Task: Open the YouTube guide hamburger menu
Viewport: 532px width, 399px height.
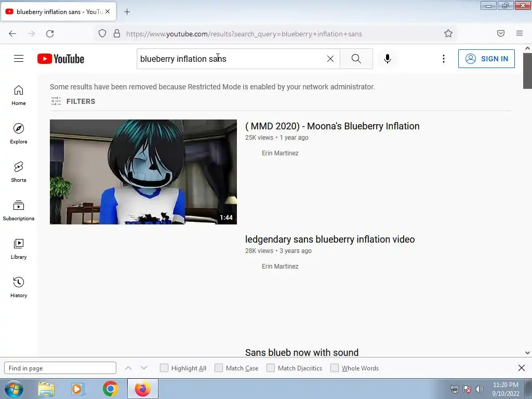Action: (19, 59)
